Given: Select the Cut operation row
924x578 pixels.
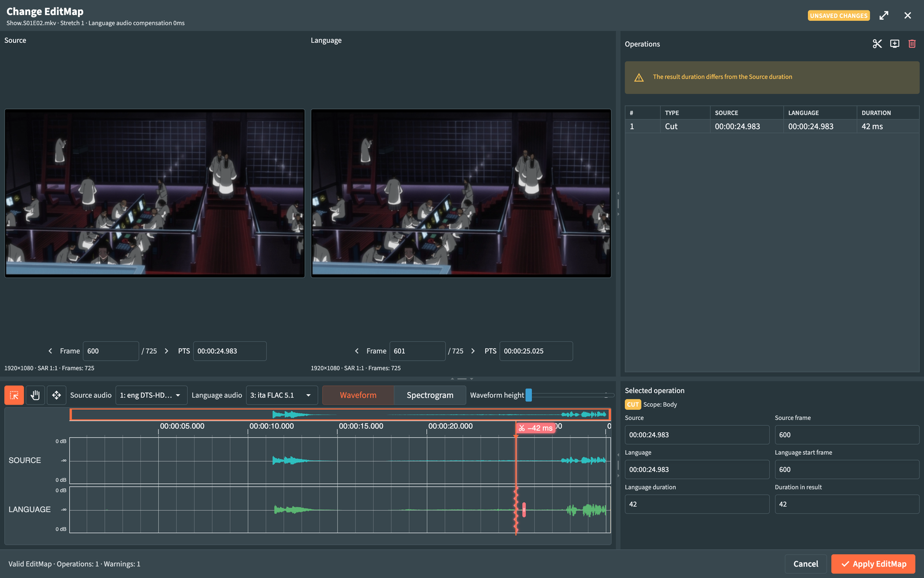Looking at the screenshot, I should coord(772,127).
